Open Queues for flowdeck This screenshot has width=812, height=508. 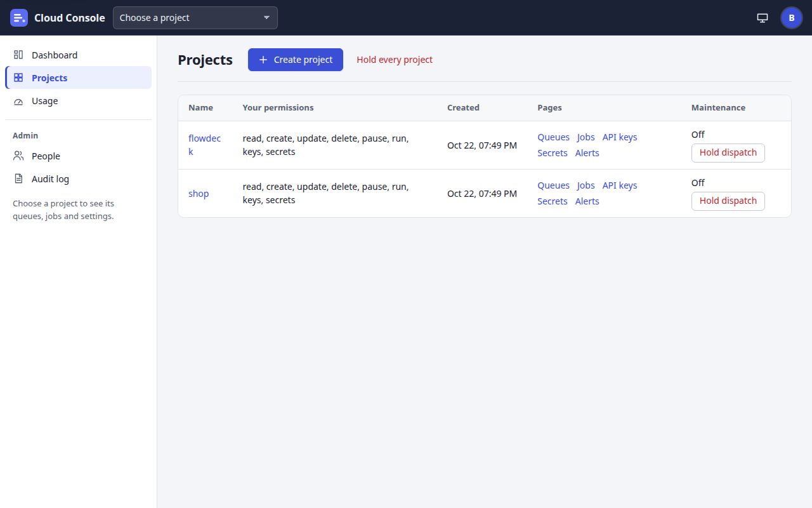tap(554, 137)
